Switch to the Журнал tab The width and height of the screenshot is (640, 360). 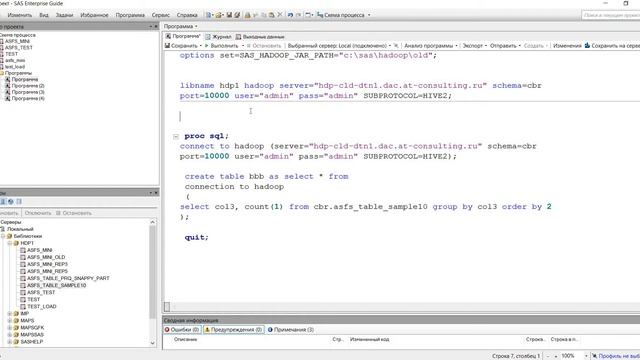click(x=218, y=37)
